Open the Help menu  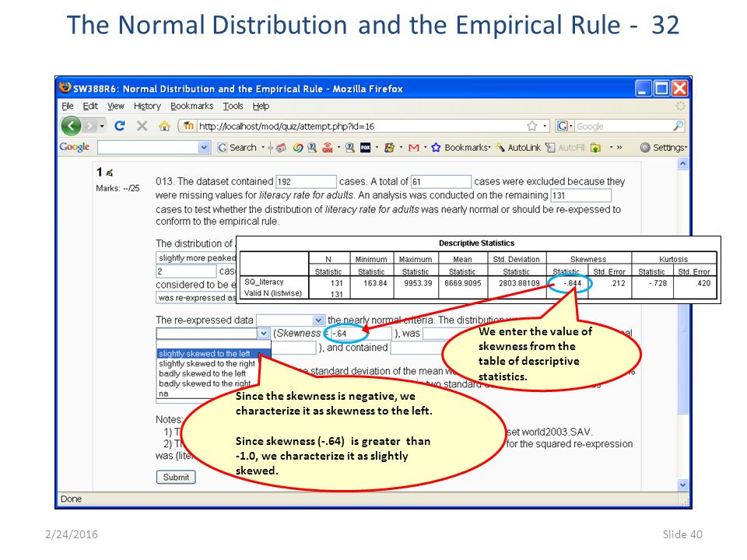point(261,106)
